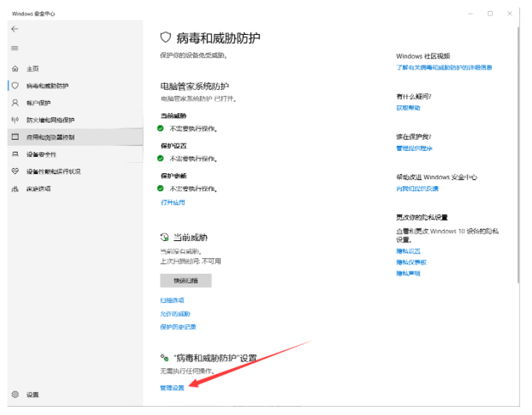The width and height of the screenshot is (532, 415).
Task: Click the device health heart icon
Action: point(15,171)
